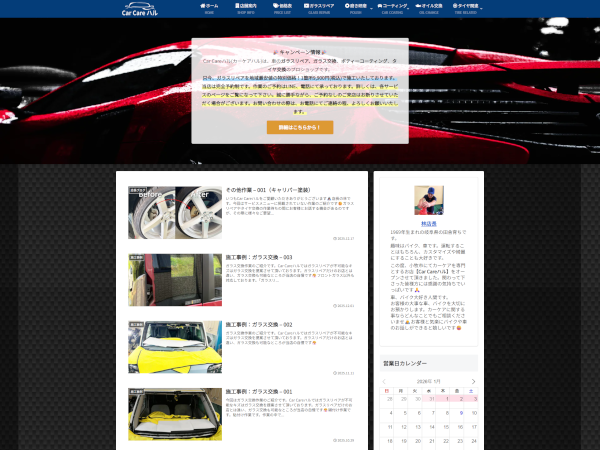Viewport: 600px width, 450px height.
Task: Go to previous month in calendar
Action: click(385, 381)
